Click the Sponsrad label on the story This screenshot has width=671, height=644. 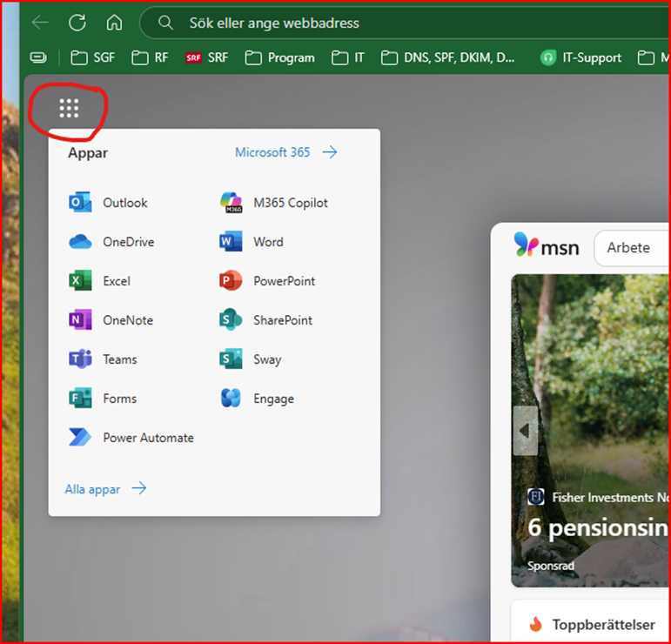(550, 566)
